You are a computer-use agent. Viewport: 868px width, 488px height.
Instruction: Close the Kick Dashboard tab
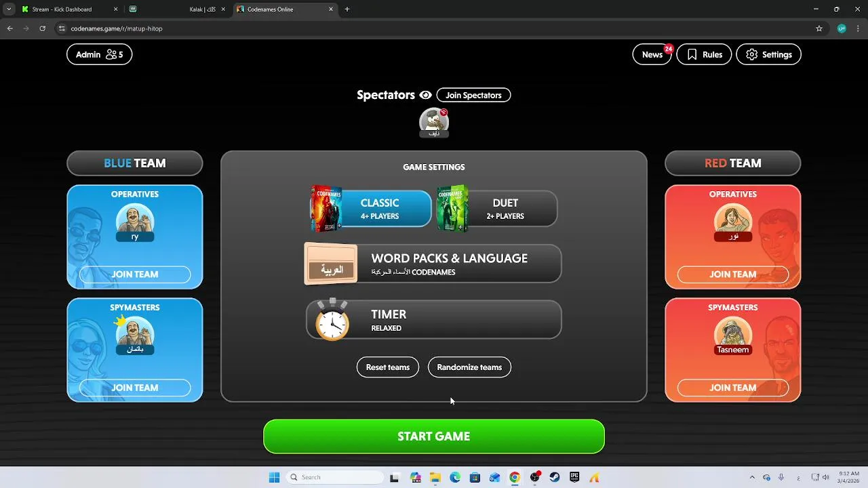(x=115, y=9)
